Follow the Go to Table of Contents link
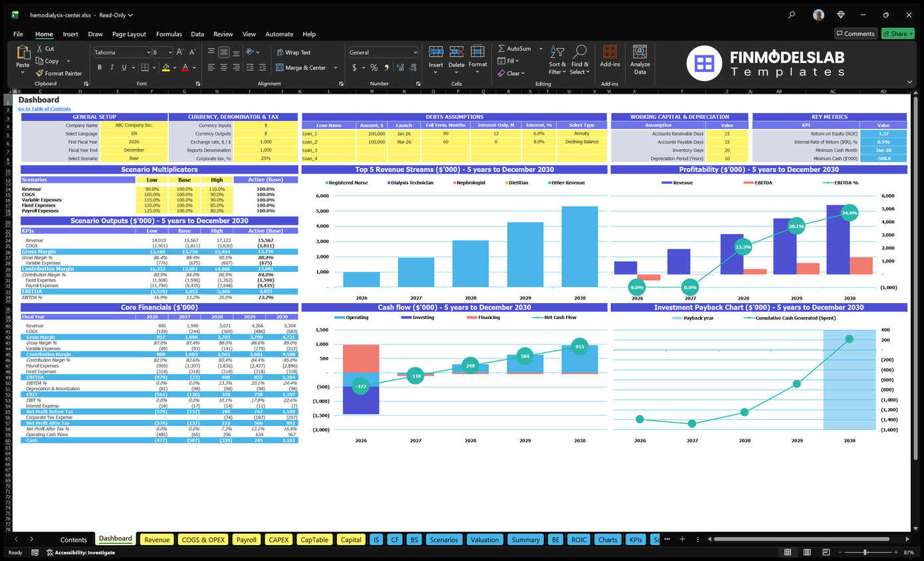The height and width of the screenshot is (561, 924). pyautogui.click(x=44, y=108)
